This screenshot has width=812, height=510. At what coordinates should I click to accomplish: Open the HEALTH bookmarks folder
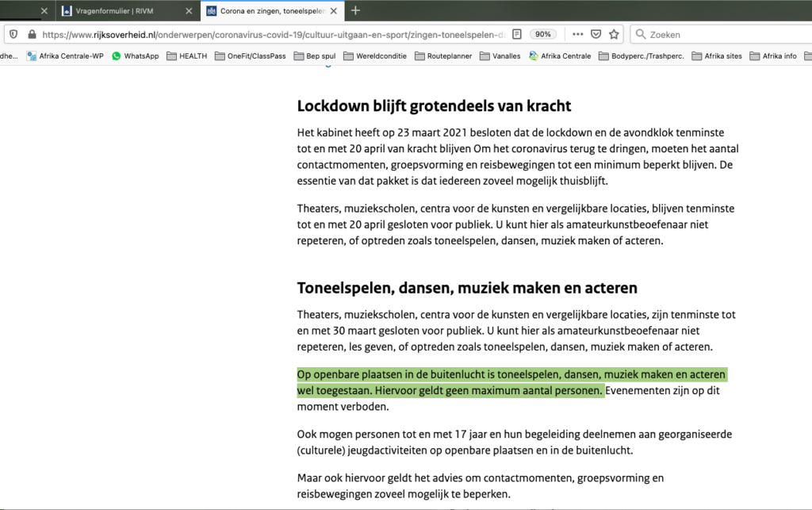(187, 56)
